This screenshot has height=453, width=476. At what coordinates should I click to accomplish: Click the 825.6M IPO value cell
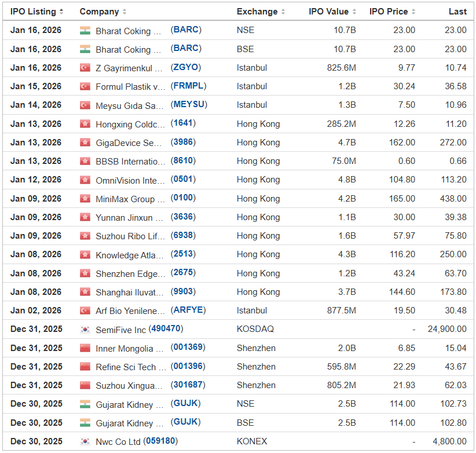point(341,68)
